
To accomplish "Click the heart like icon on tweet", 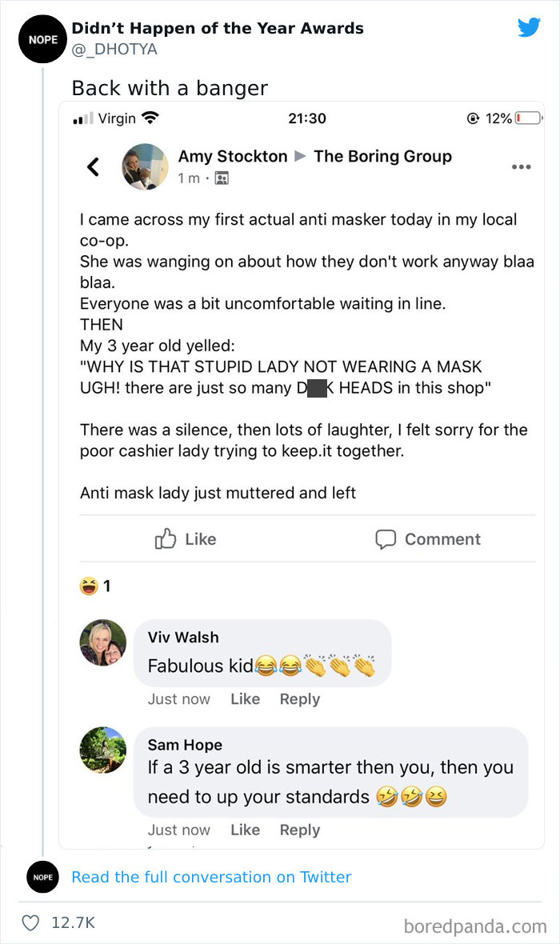I will [x=30, y=922].
